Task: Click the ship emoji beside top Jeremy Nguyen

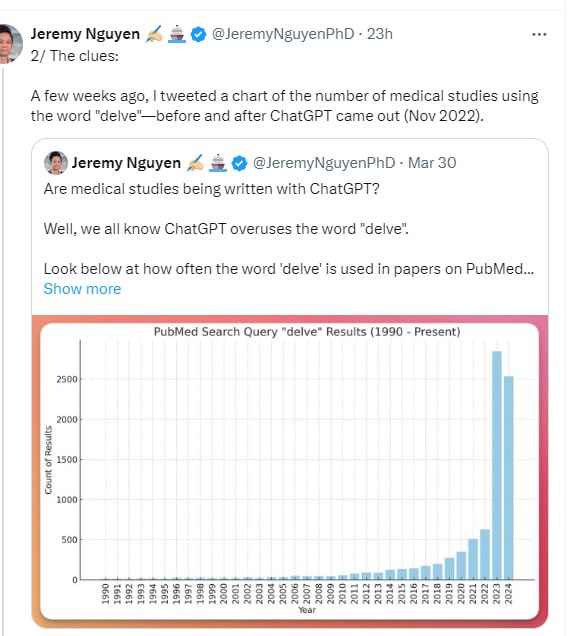Action: point(177,34)
